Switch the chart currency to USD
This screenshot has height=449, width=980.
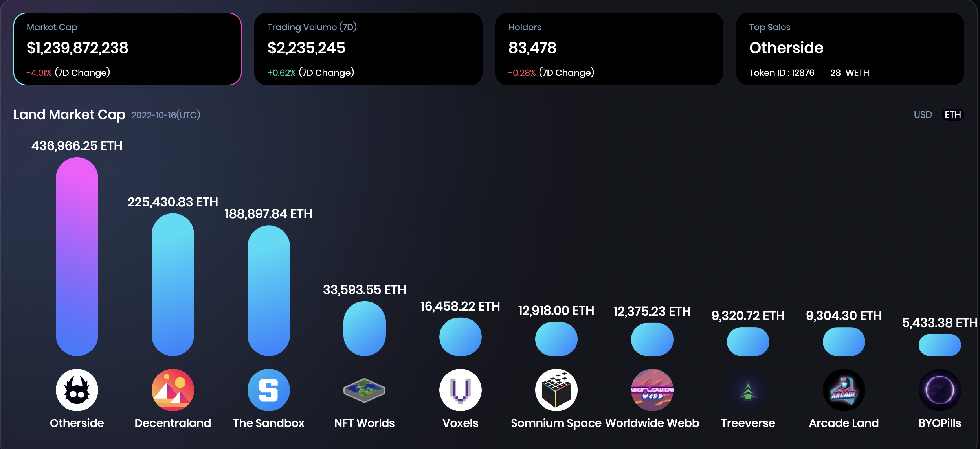click(923, 115)
